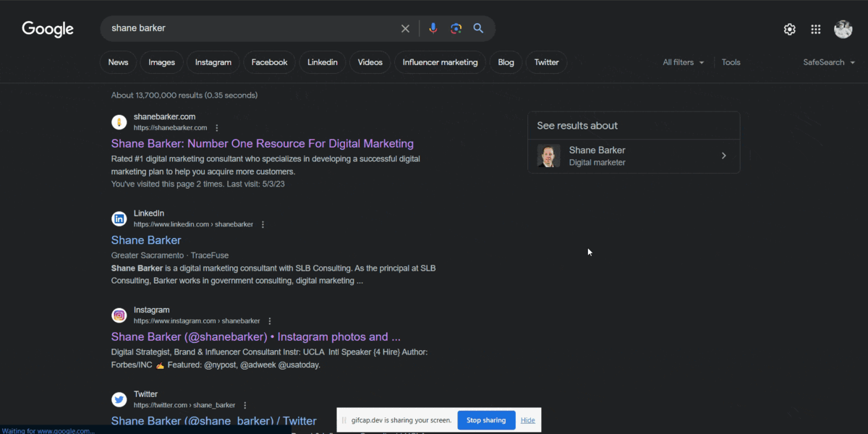This screenshot has width=868, height=434.
Task: Click Shane Barker knowledge panel thumbnail photo
Action: pos(548,156)
